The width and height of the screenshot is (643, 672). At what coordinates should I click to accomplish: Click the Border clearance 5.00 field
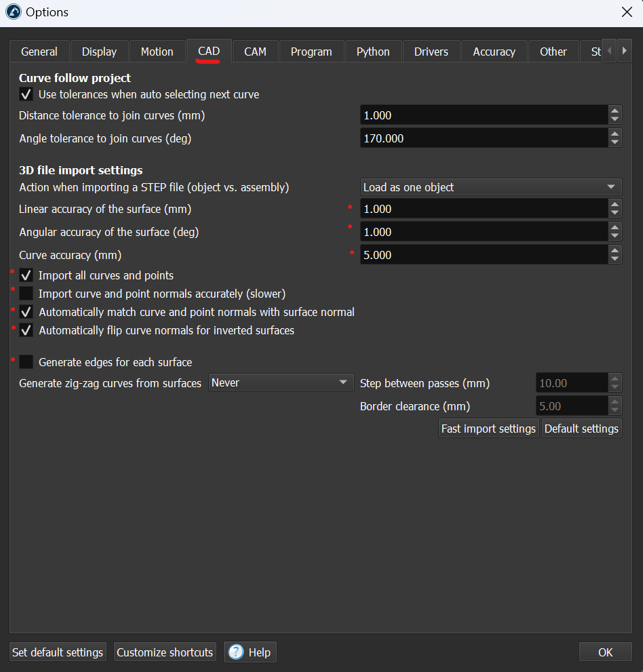572,406
